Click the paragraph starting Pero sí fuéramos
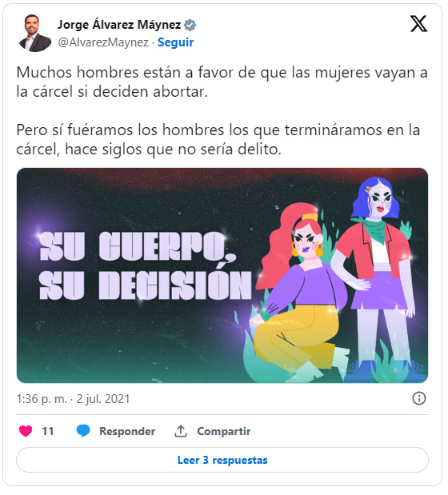The height and width of the screenshot is (495, 448). (x=220, y=140)
